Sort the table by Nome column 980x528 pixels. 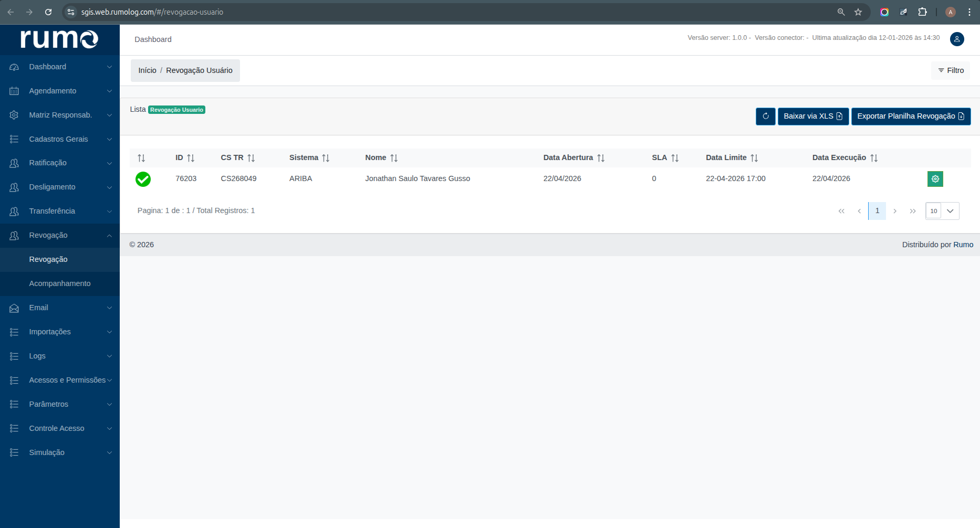tap(394, 158)
